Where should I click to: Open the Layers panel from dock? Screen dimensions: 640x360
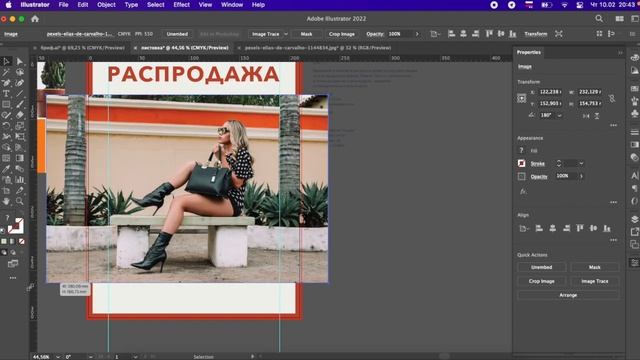tap(634, 220)
